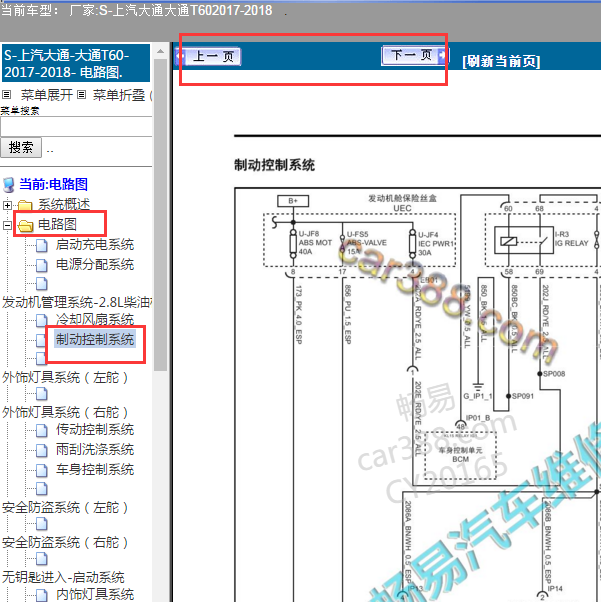
Task: Click document icon beside 内饰灯具系统
Action: 42,595
